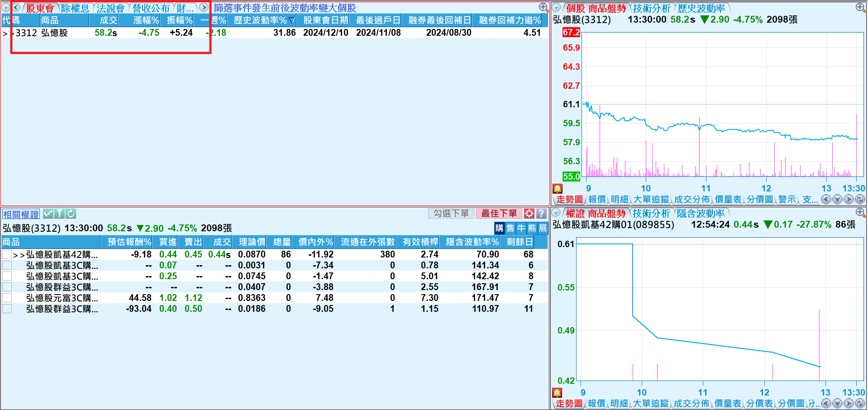Open the 除權息 tab
868x410 pixels.
(75, 8)
